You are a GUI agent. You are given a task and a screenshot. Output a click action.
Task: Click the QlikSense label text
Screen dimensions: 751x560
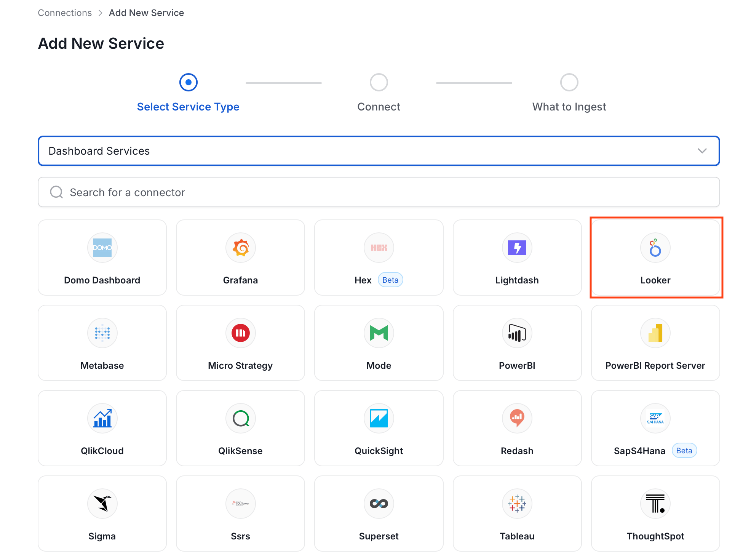coord(240,451)
